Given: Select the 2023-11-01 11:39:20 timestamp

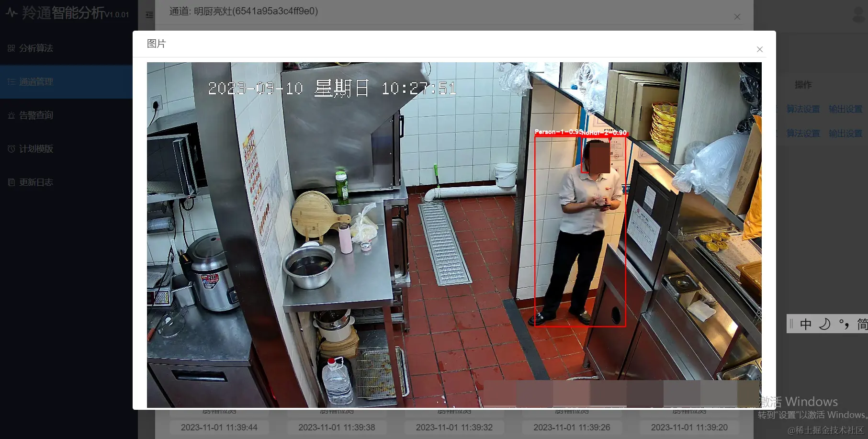Looking at the screenshot, I should tap(689, 428).
